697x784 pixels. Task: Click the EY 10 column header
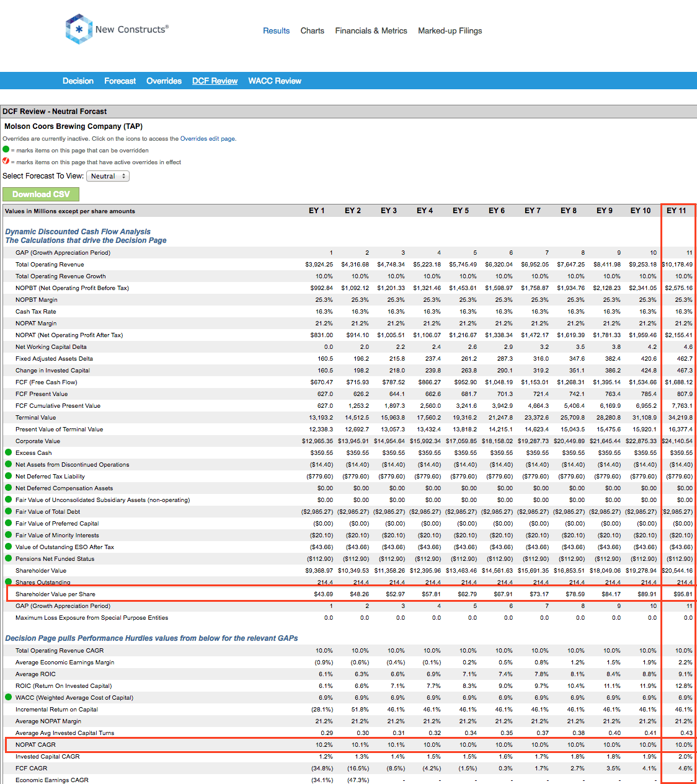(x=641, y=211)
